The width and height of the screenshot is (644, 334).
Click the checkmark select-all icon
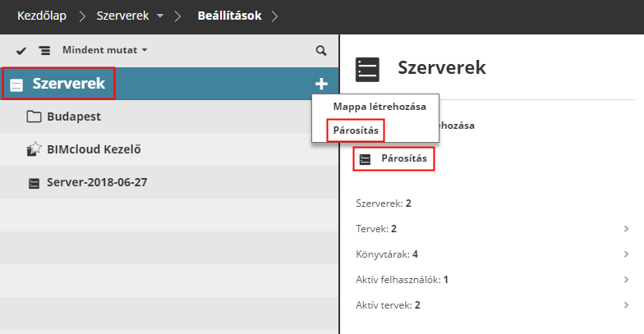21,50
